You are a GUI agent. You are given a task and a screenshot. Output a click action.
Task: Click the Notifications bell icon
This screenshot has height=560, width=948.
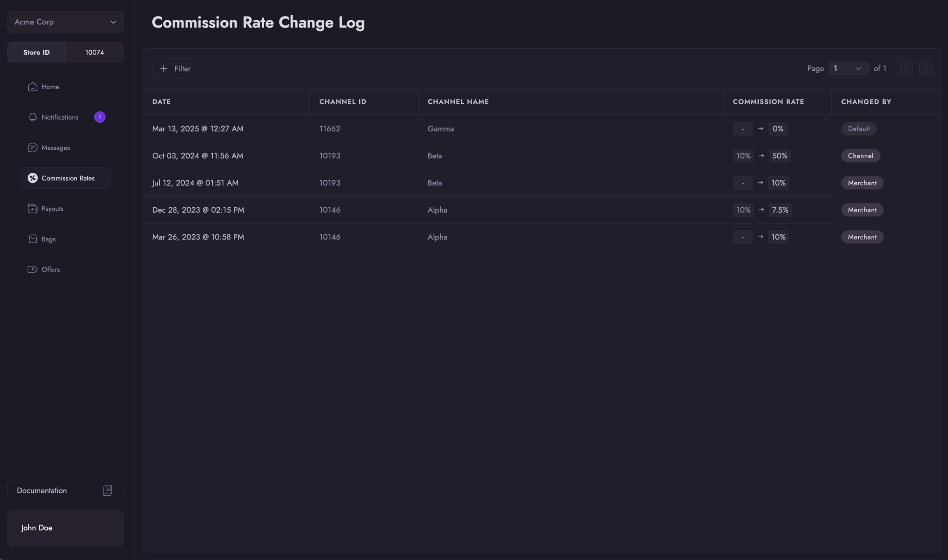[x=33, y=117]
